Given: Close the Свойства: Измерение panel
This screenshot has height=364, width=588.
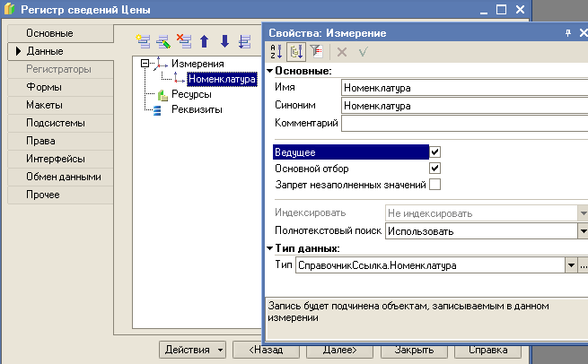Looking at the screenshot, I should (584, 33).
